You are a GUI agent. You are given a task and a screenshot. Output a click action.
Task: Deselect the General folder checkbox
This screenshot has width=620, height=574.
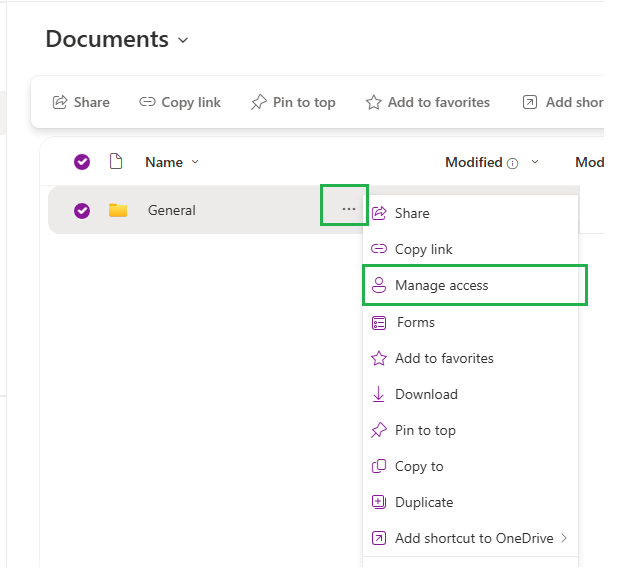coord(82,211)
